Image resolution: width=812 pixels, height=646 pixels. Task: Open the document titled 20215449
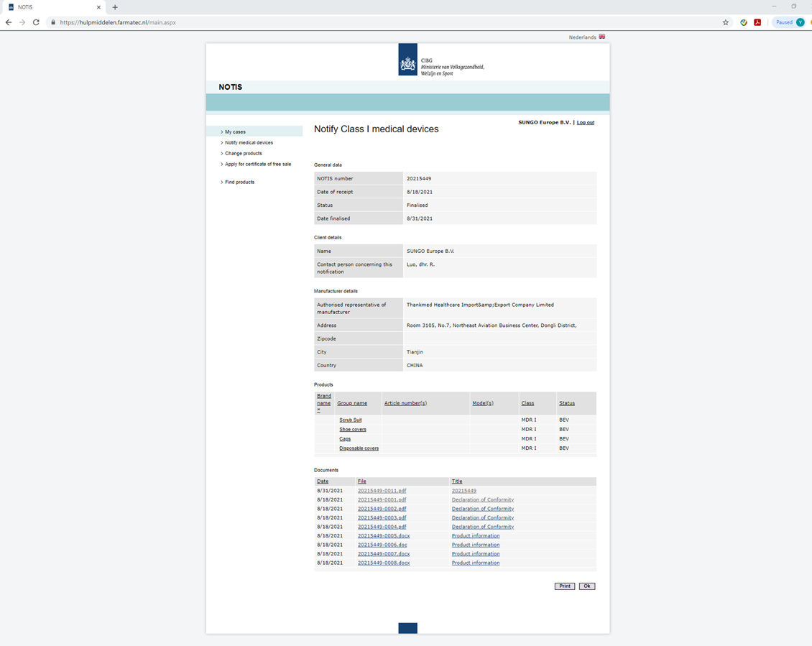(x=464, y=491)
